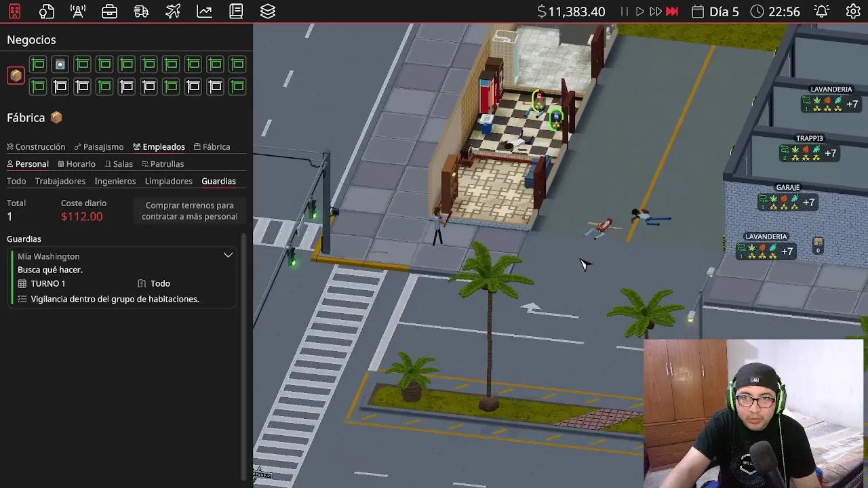Open the Salas sub-tab
This screenshot has height=488, width=868.
pos(119,163)
